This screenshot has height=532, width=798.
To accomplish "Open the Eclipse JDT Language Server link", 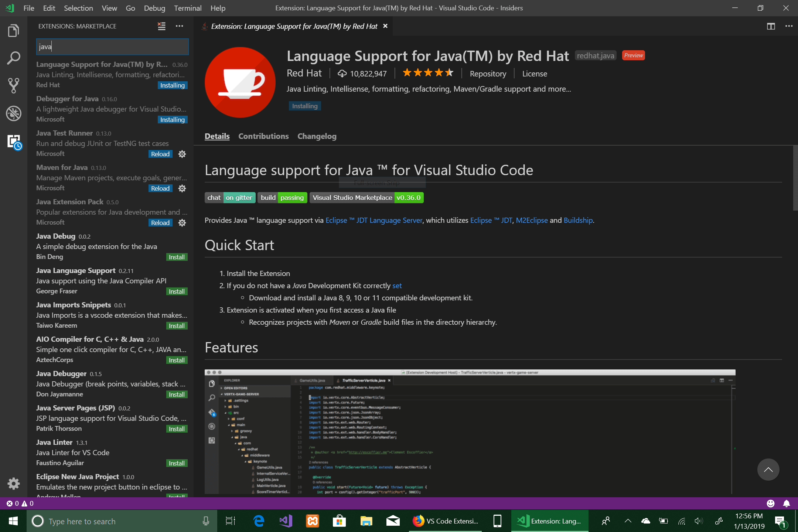I will (374, 220).
